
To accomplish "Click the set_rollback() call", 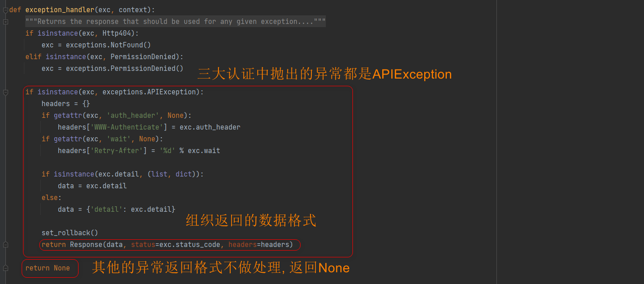I will click(69, 233).
